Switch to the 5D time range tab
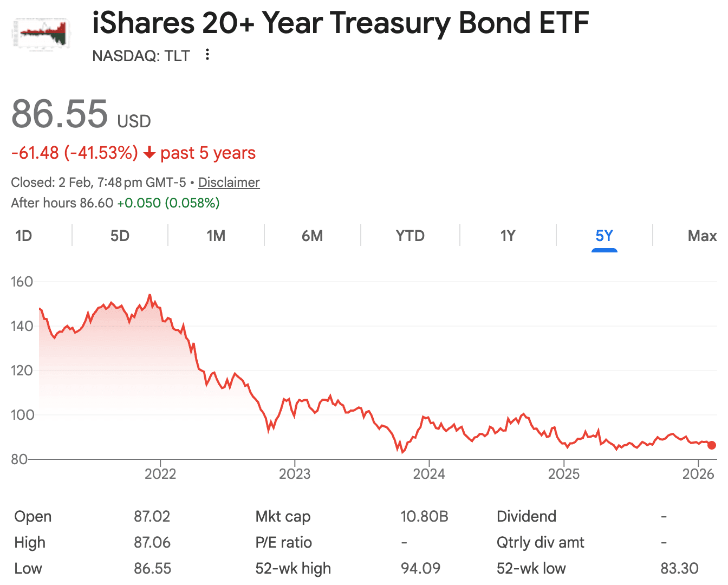 pyautogui.click(x=120, y=236)
